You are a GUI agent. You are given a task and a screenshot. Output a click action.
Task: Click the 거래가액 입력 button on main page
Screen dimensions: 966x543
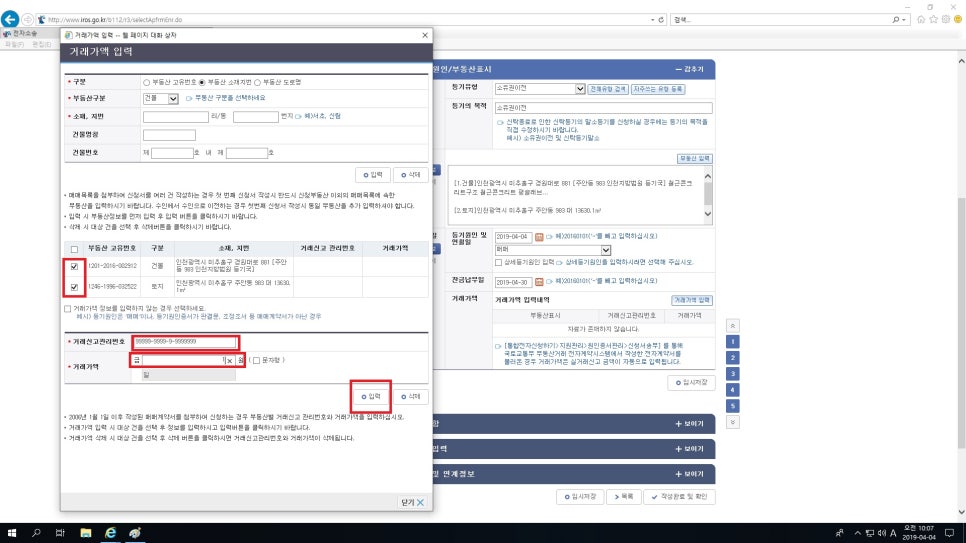[692, 300]
